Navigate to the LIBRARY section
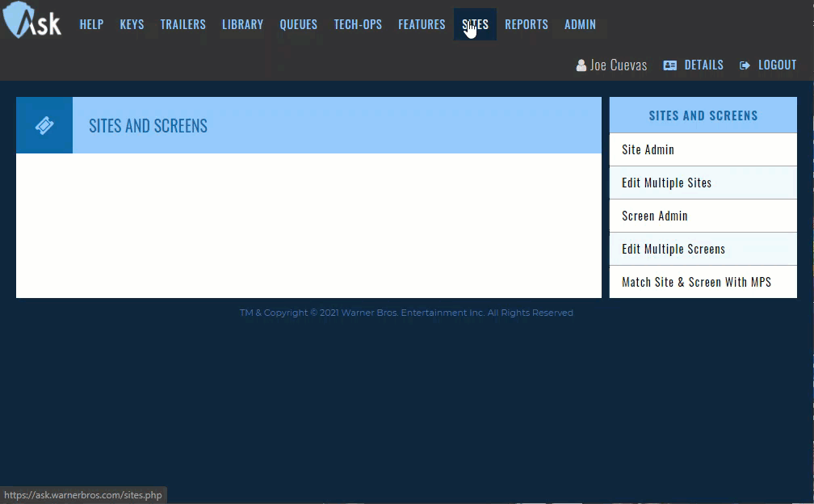 pyautogui.click(x=242, y=24)
